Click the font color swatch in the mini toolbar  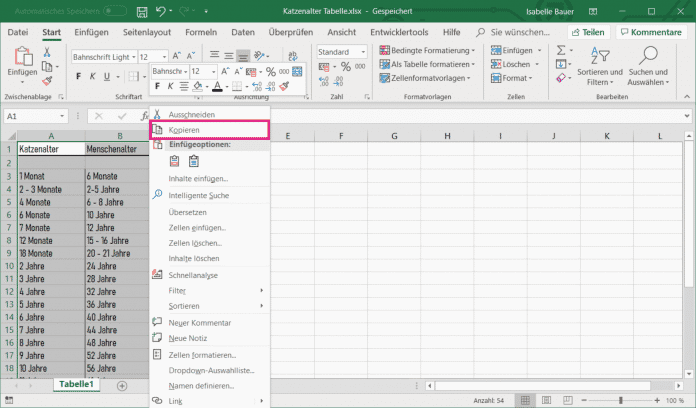(219, 87)
